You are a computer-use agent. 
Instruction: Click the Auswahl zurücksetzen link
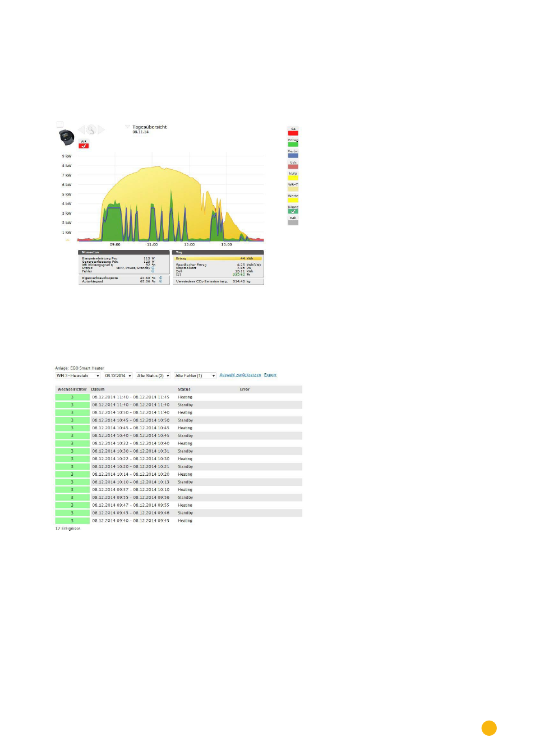[240, 375]
